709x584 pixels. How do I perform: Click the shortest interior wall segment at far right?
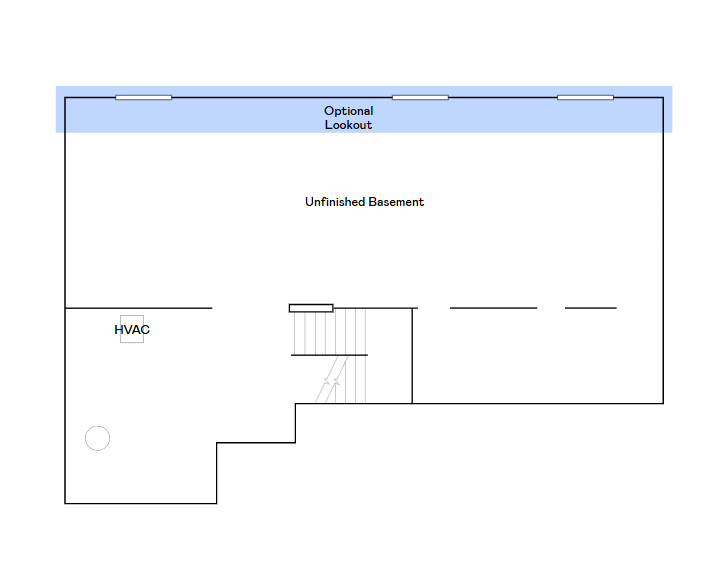[x=590, y=308]
